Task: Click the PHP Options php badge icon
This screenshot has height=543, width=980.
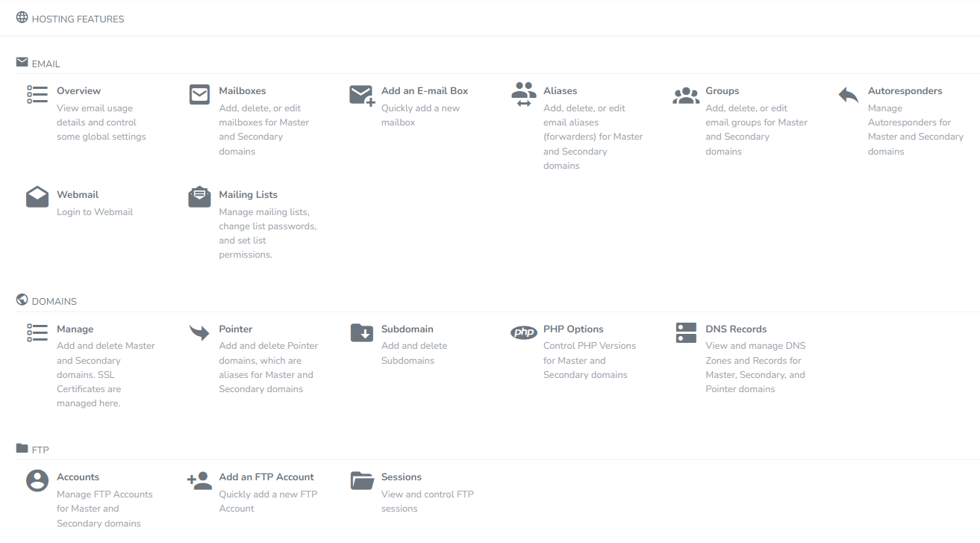Action: pyautogui.click(x=523, y=332)
